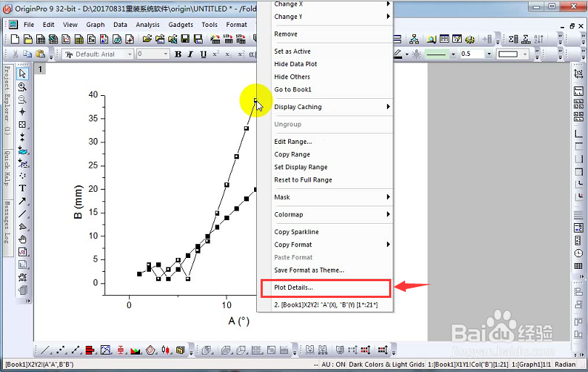Image resolution: width=588 pixels, height=372 pixels.
Task: Choose Plot Details... from context menu
Action: tap(326, 288)
